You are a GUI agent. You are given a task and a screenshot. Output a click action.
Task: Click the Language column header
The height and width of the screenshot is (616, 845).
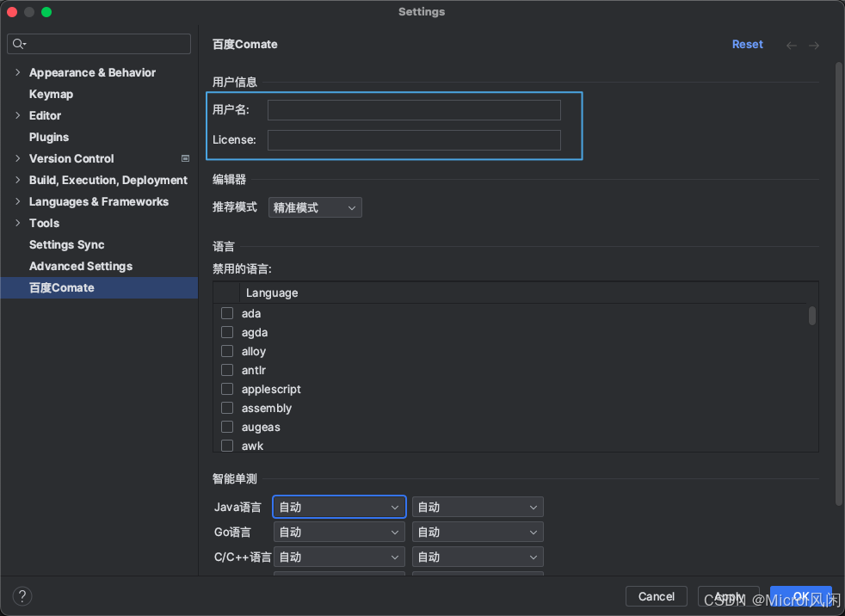coord(272,293)
